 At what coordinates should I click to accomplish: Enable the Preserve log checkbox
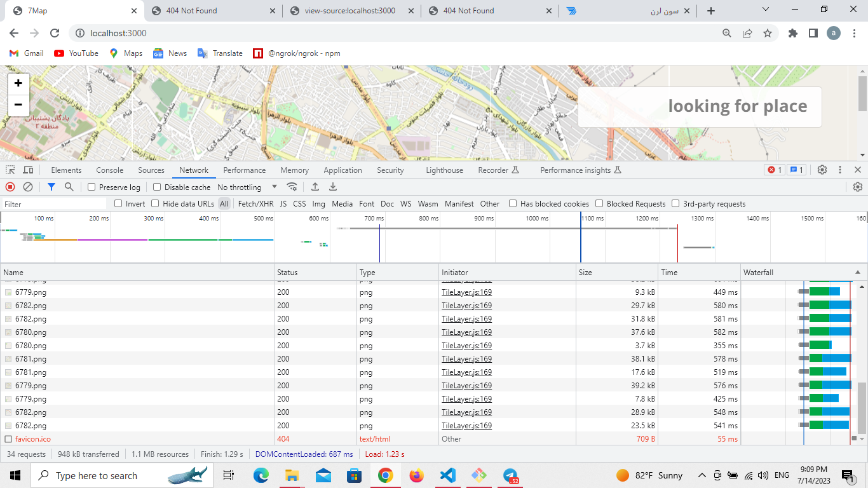point(92,187)
